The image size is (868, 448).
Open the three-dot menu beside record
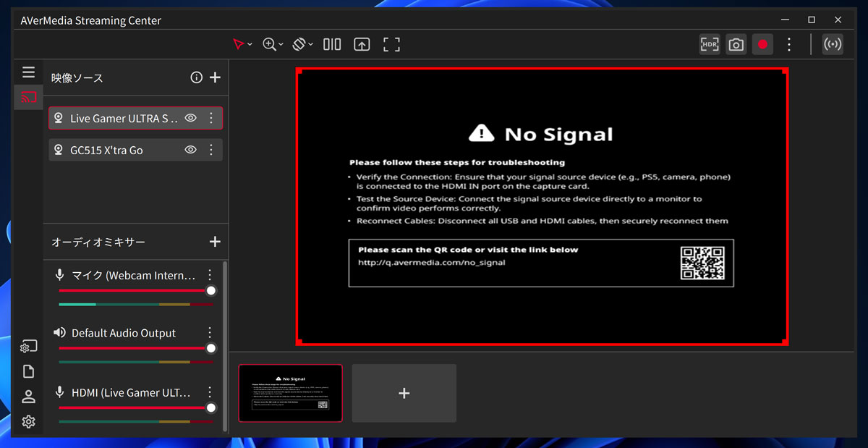click(x=789, y=45)
